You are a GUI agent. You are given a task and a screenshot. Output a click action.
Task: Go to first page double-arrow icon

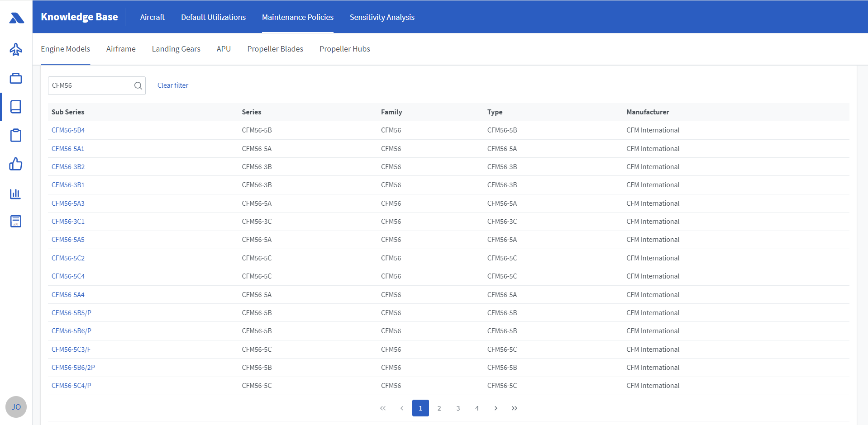tap(383, 408)
